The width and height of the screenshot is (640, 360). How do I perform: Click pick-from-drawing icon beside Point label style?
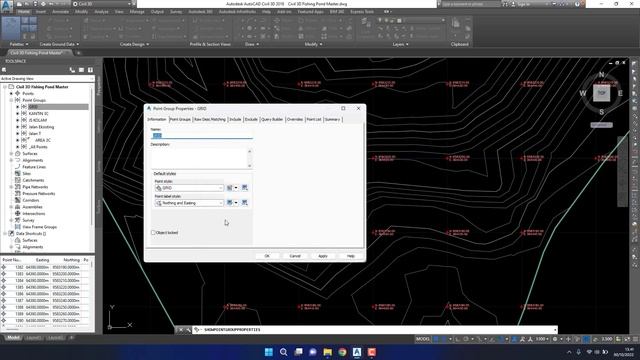click(244, 203)
